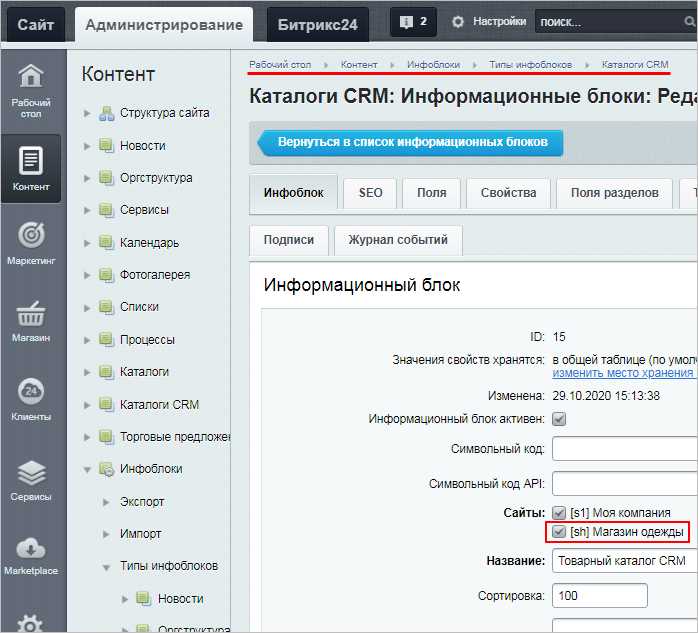Image resolution: width=698 pixels, height=633 pixels.
Task: Expand the Экспорт tree node
Action: click(x=106, y=502)
